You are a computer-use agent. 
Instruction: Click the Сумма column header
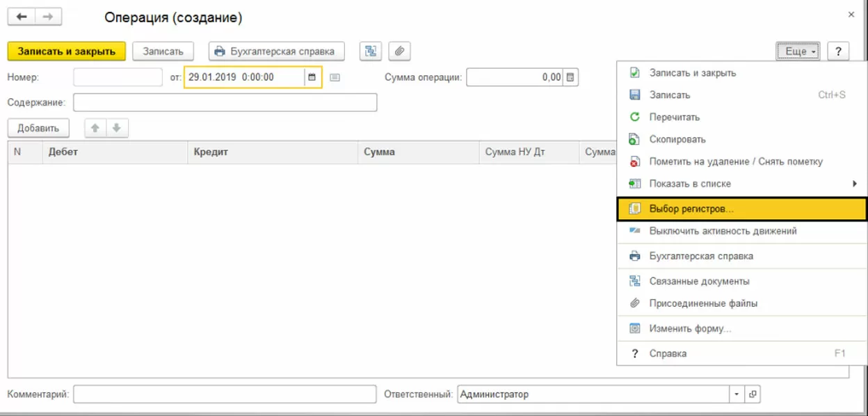coord(419,152)
